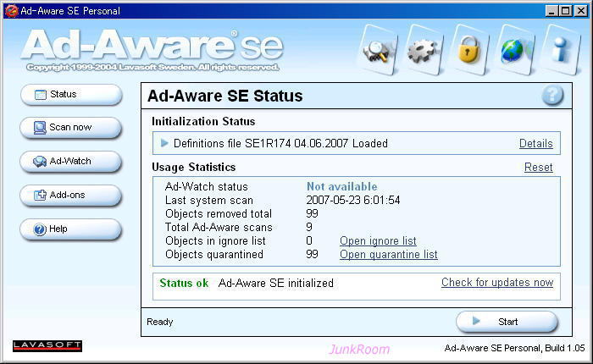The height and width of the screenshot is (364, 593).
Task: Minimize the Ad-Aware window
Action: [x=552, y=11]
